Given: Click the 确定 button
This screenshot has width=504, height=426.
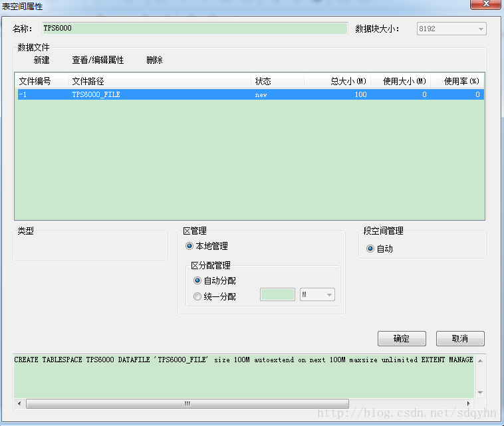Looking at the screenshot, I should point(402,339).
